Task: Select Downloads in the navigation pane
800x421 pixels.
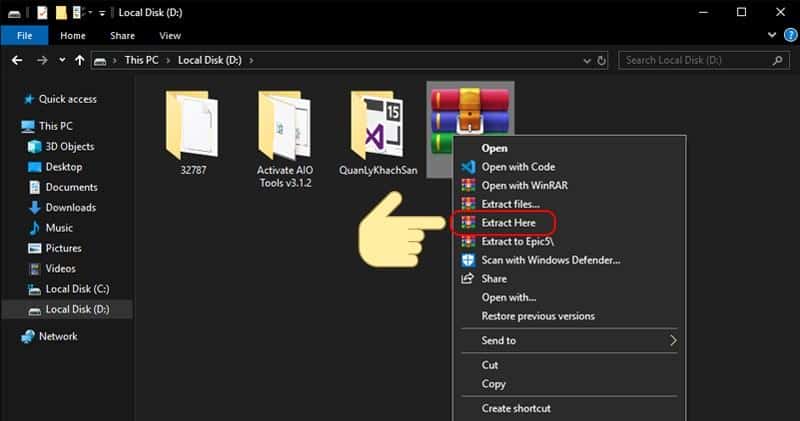Action: tap(70, 207)
